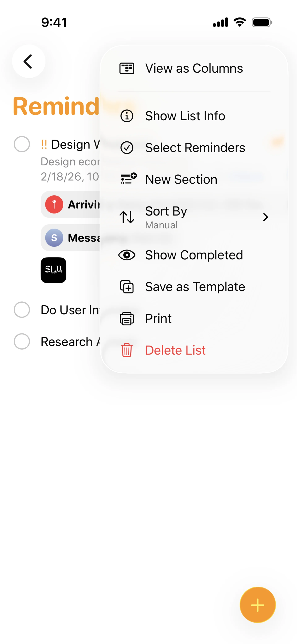
Task: Click the View as Columns icon
Action: tap(127, 69)
